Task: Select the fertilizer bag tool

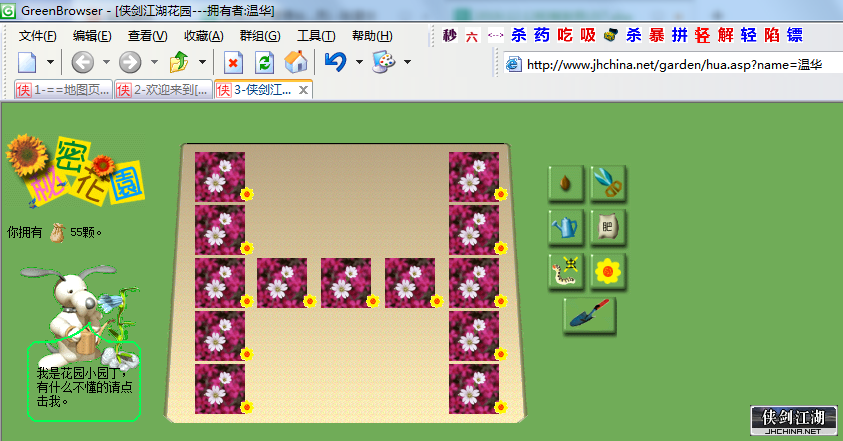Action: point(608,227)
